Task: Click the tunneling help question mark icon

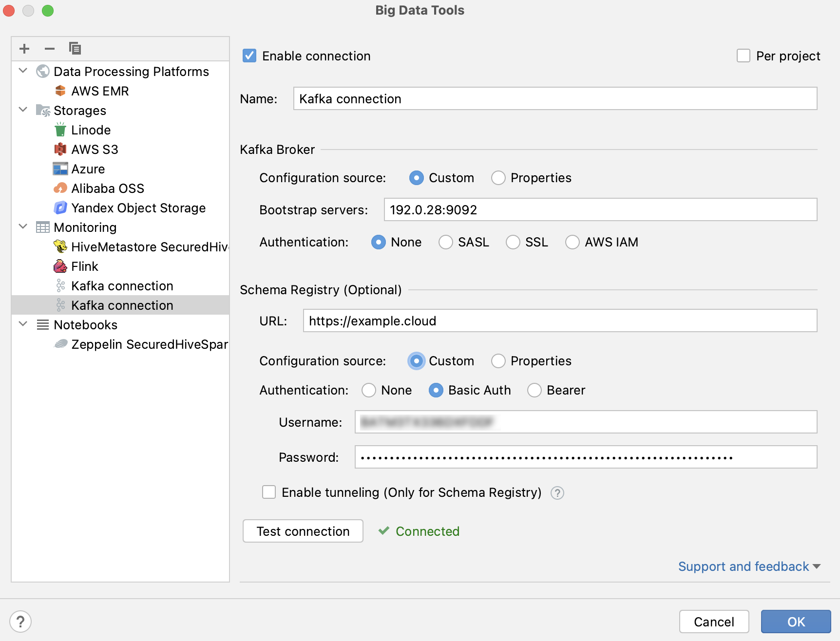Action: [557, 493]
